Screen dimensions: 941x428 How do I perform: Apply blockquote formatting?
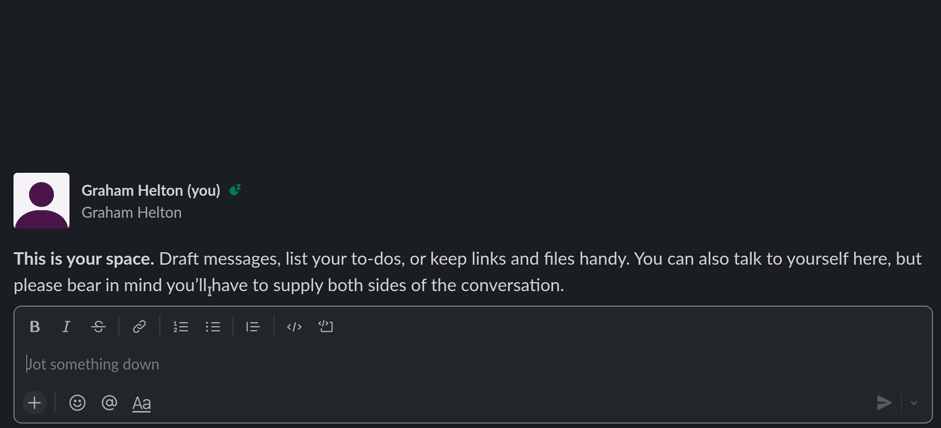click(253, 326)
